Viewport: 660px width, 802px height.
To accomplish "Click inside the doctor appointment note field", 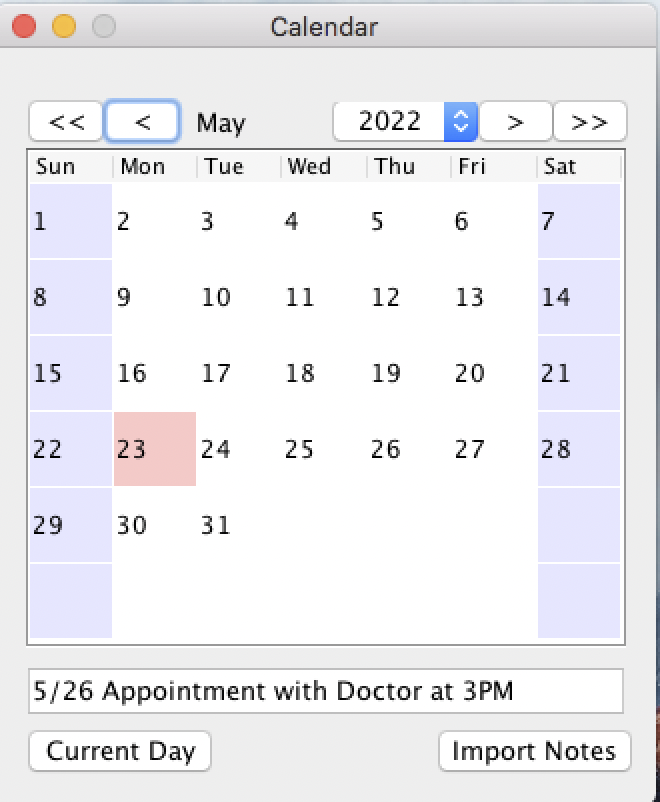I will click(325, 690).
